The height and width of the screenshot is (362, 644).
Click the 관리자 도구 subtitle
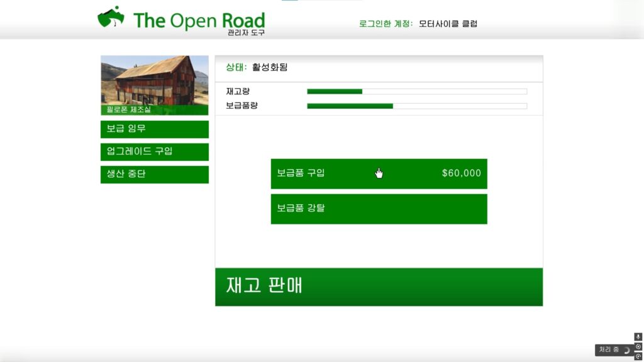pos(246,33)
